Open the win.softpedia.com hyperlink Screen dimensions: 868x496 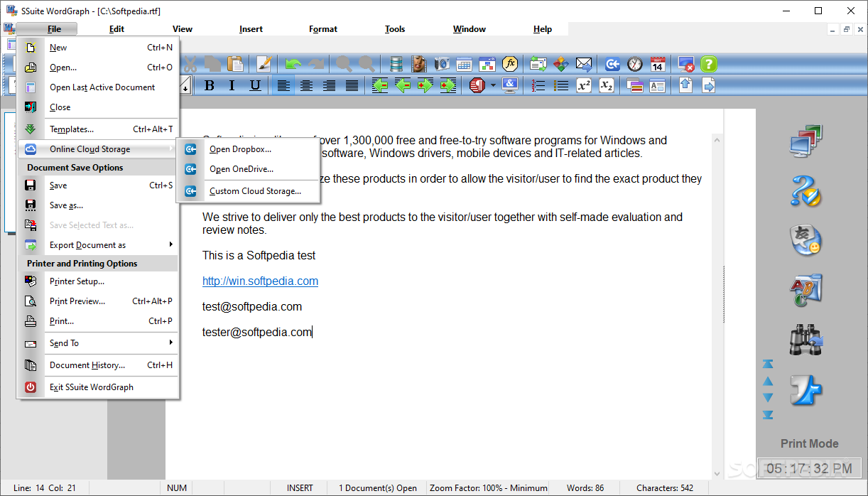260,281
